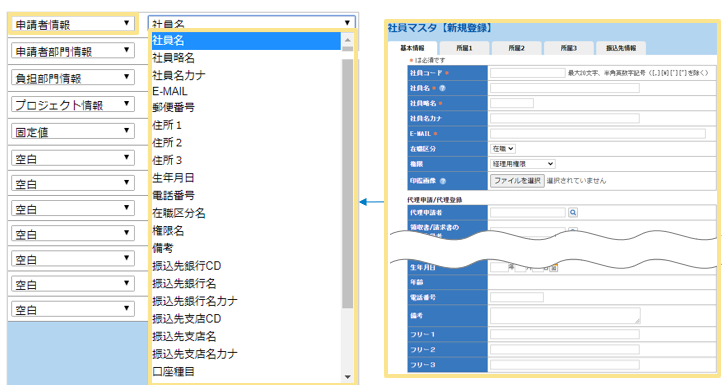Focus the 電話番号 input in form

517,297
